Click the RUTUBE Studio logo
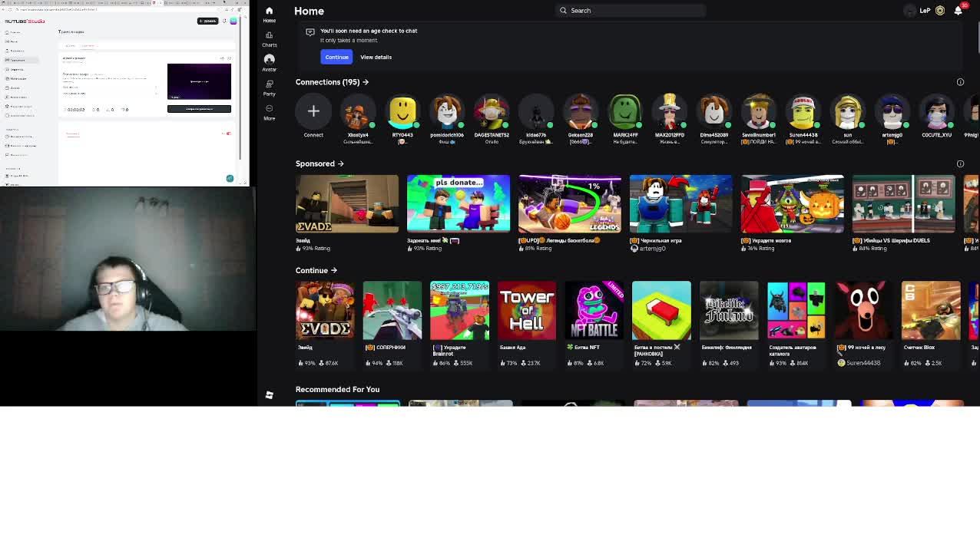 (x=25, y=21)
